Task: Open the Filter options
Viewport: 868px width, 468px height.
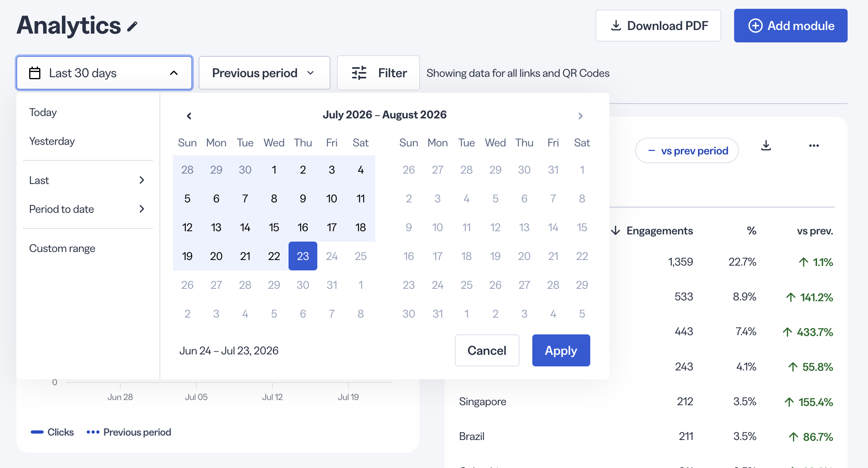Action: click(x=378, y=73)
